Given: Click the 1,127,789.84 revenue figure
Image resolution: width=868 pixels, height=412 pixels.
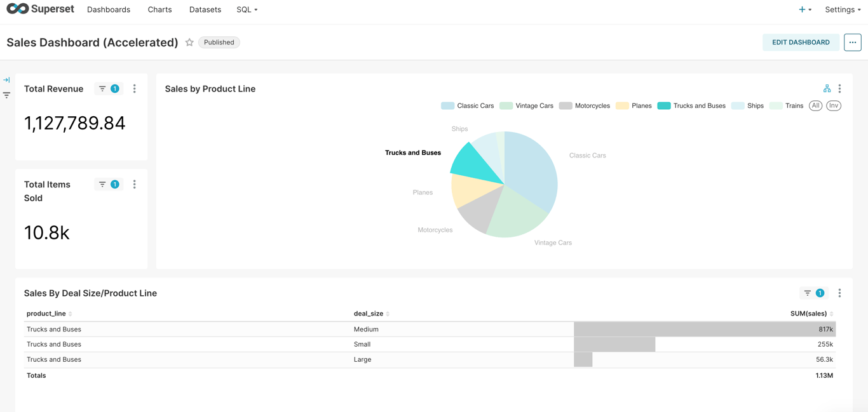Looking at the screenshot, I should point(75,123).
